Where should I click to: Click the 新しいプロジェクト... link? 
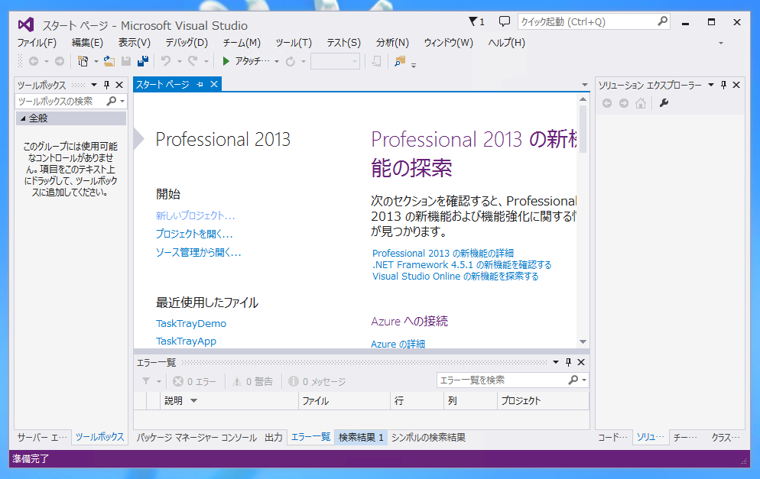(195, 216)
